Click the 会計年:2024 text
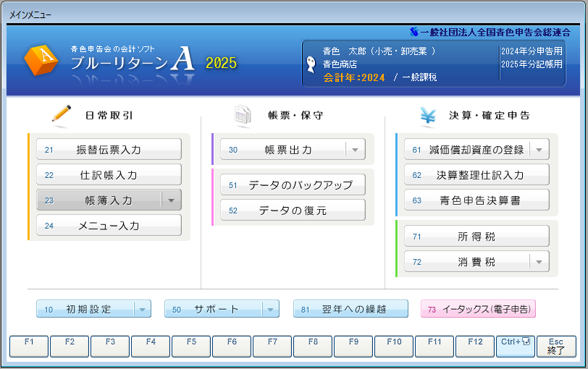588x369 pixels. (x=354, y=77)
